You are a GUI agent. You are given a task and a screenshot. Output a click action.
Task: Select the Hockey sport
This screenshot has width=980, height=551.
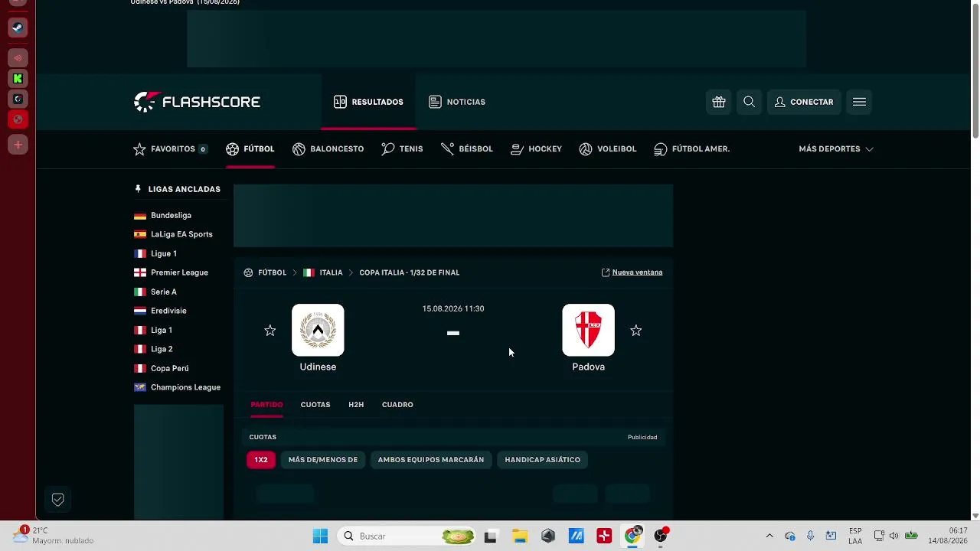[x=536, y=148]
